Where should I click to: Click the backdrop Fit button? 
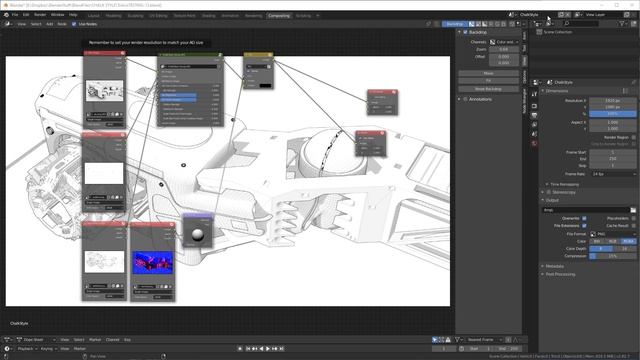489,81
